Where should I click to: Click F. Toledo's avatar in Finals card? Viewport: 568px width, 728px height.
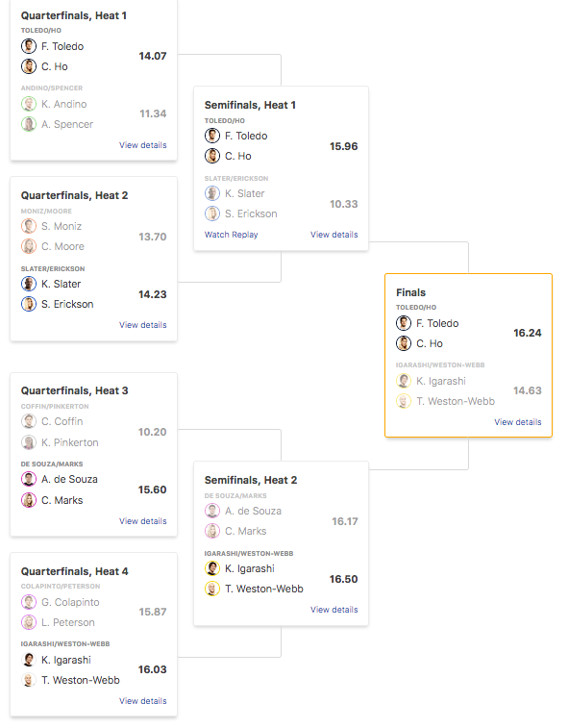(404, 323)
